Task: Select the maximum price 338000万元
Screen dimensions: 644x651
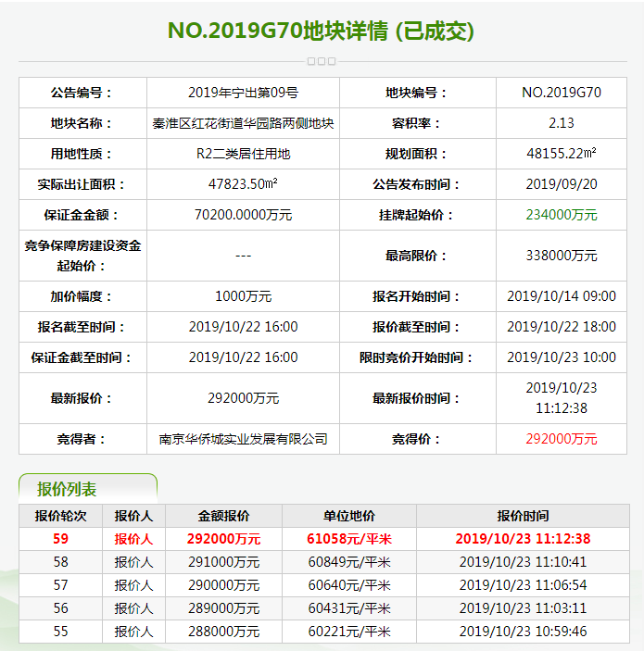Action: point(562,256)
